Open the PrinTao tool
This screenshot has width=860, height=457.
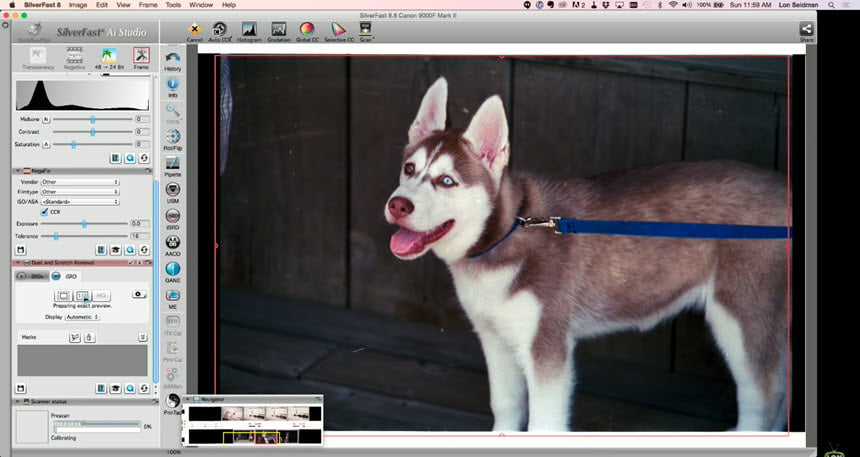click(x=173, y=404)
